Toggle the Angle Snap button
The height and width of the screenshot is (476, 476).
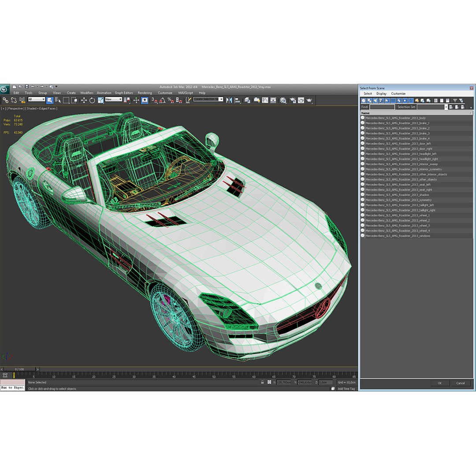tap(162, 100)
